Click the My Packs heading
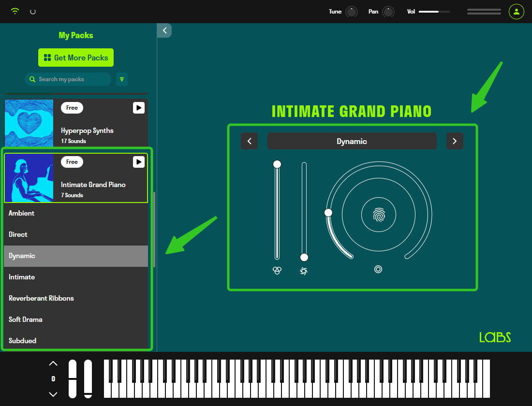532x406 pixels. pos(76,35)
